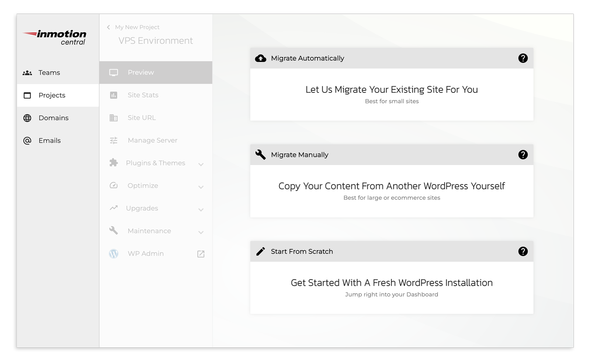The image size is (590, 364).
Task: Click the Start From Scratch card header
Action: pos(392,251)
